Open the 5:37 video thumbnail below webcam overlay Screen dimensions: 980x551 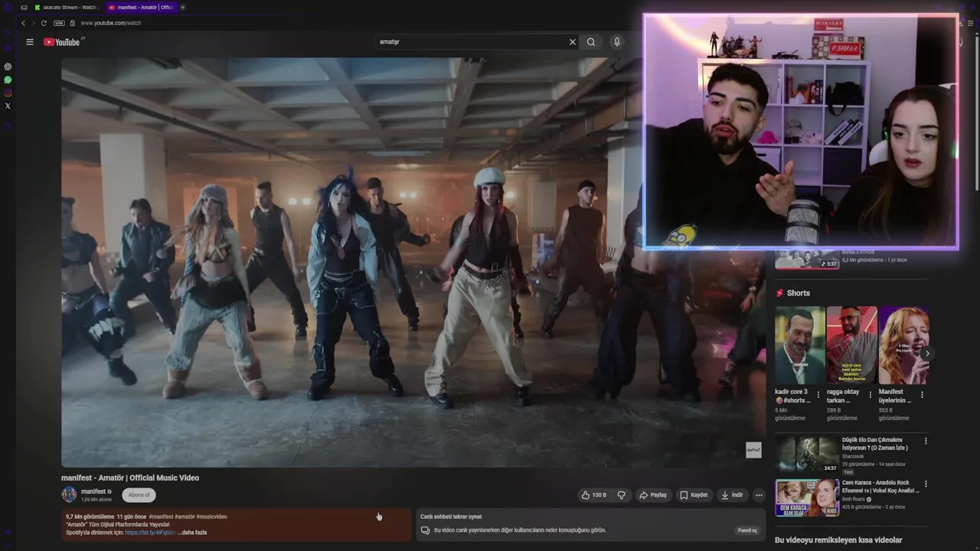[807, 259]
